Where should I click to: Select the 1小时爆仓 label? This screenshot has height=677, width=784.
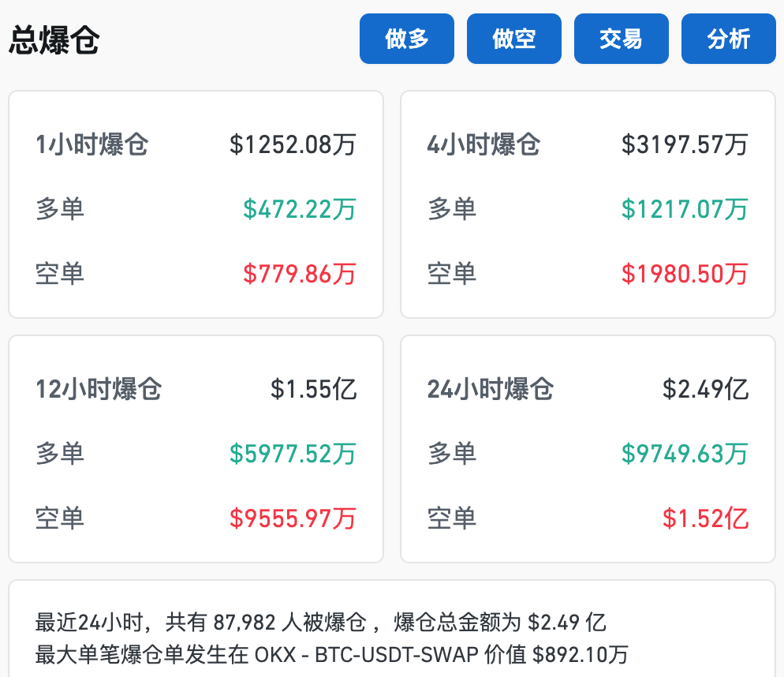click(x=91, y=144)
